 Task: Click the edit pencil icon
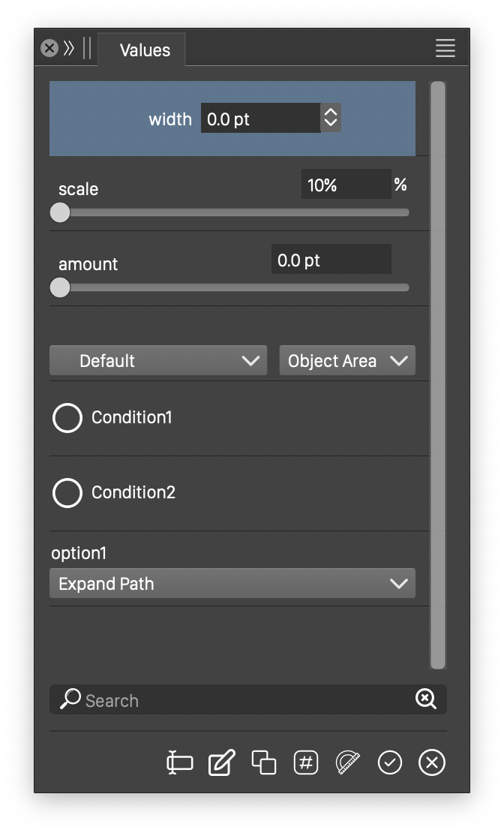222,762
